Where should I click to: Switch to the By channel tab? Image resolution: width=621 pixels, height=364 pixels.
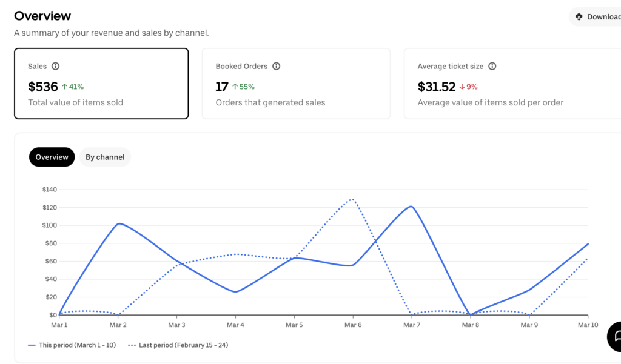coord(105,157)
